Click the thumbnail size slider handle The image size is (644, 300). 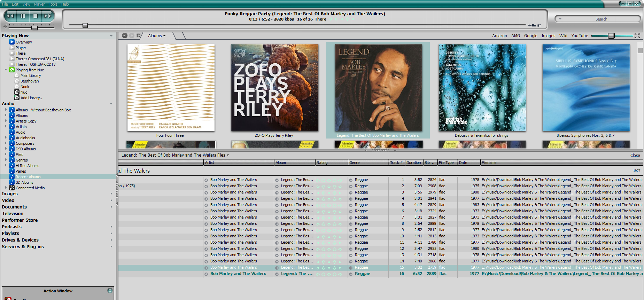click(x=611, y=36)
